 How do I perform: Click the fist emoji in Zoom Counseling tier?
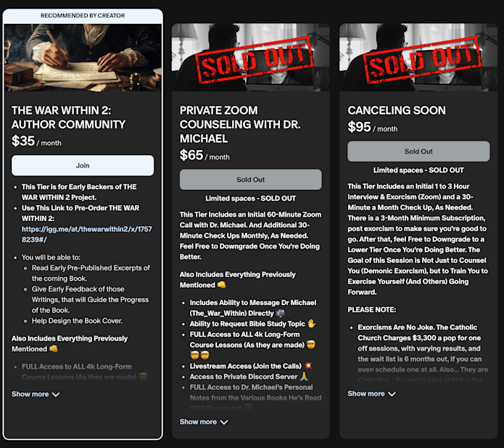tap(221, 285)
